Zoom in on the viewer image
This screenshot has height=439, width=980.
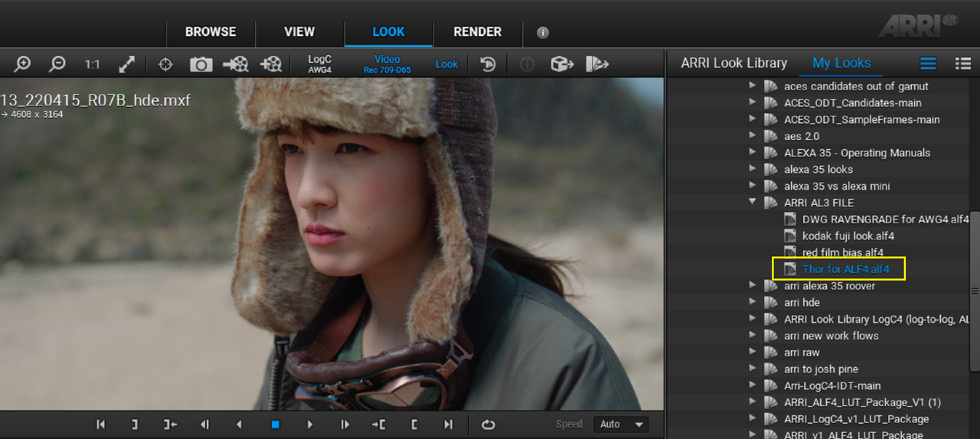click(22, 64)
